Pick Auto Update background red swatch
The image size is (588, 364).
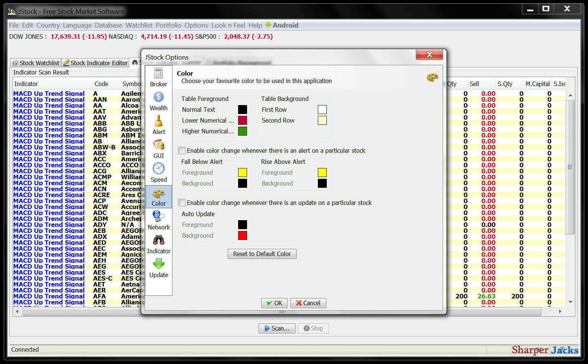(243, 235)
